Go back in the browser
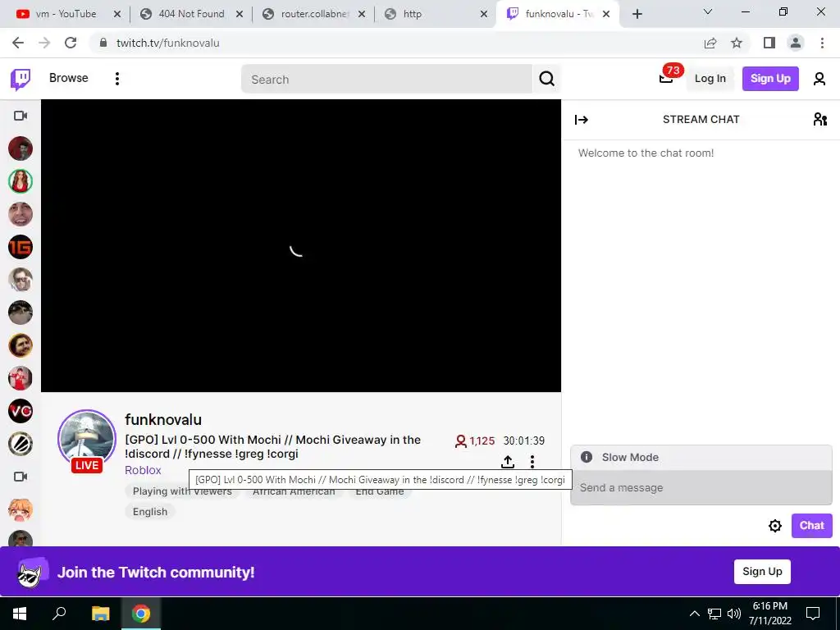 tap(18, 43)
